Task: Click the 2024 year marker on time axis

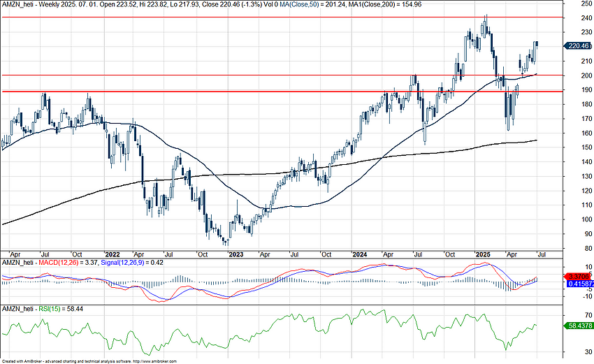Action: (360, 254)
